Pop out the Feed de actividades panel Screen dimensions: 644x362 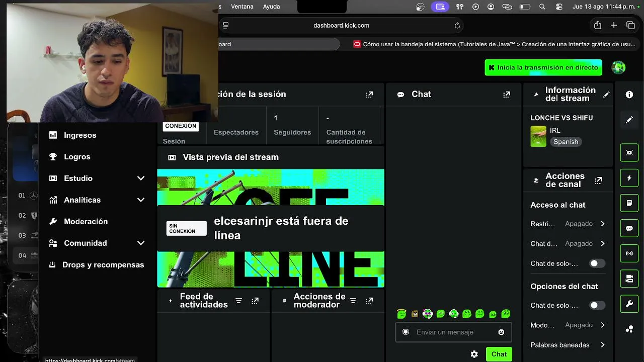coord(255,301)
